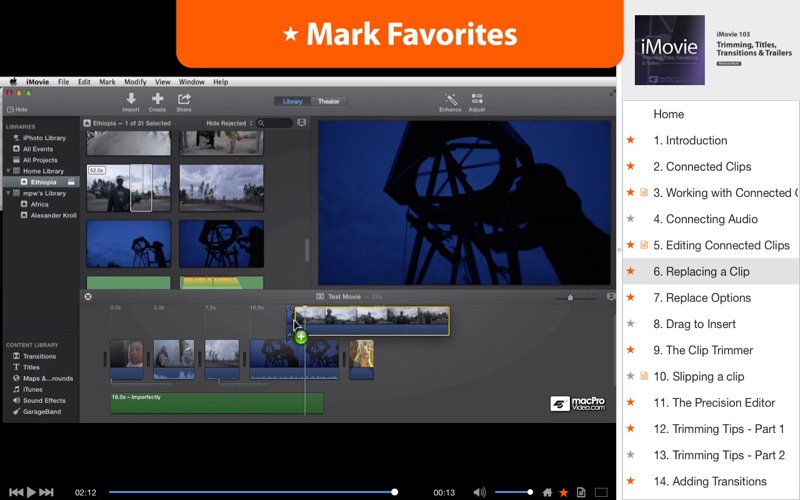
Task: Click the filmstrip appearance icon beside search
Action: [302, 123]
